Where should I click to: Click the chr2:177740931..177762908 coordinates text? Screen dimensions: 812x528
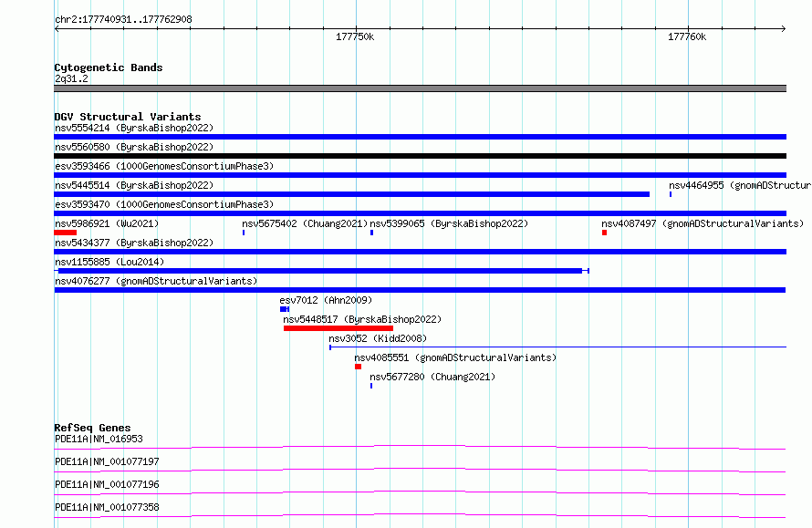[x=123, y=19]
